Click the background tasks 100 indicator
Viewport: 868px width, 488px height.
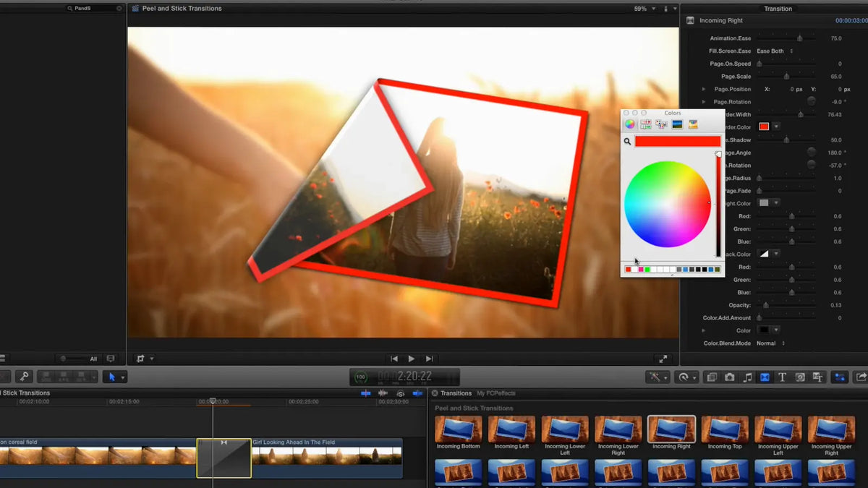[x=361, y=377]
